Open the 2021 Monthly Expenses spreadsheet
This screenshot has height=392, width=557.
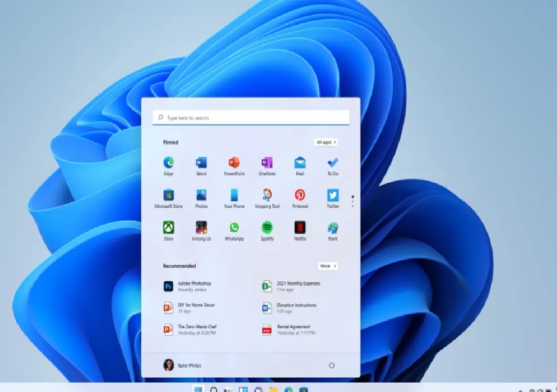[291, 286]
